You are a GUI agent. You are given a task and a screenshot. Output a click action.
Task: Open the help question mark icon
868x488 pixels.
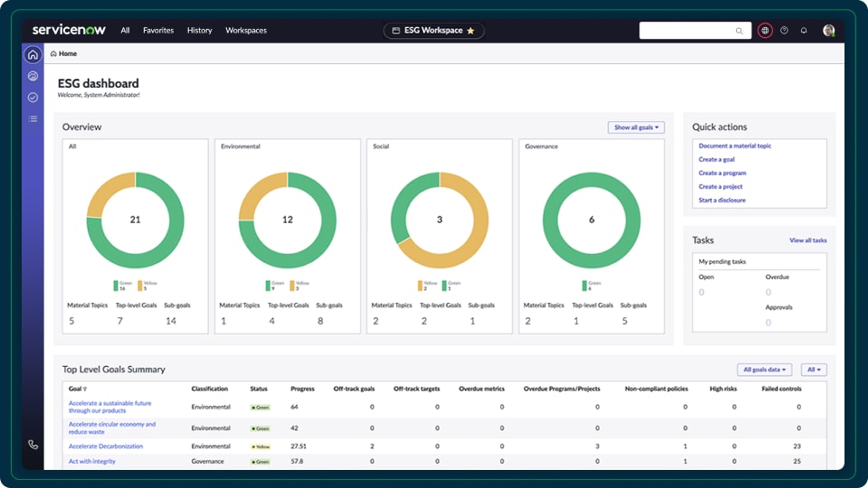[784, 31]
